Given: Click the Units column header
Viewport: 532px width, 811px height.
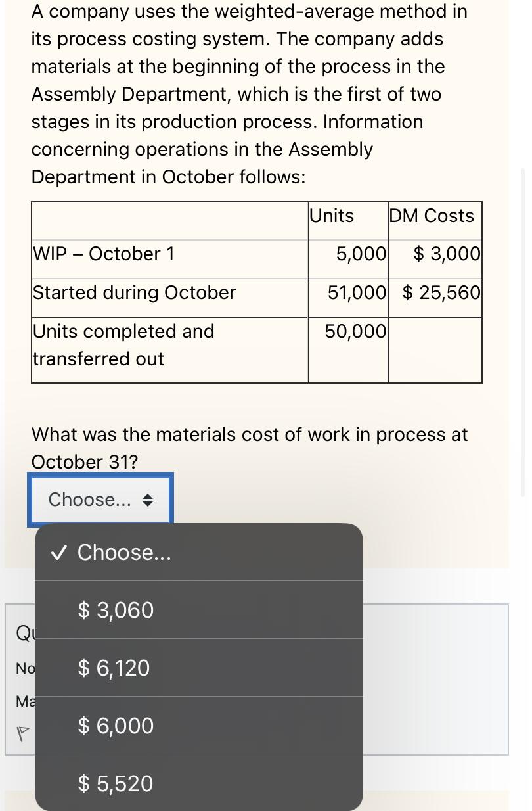Looking at the screenshot, I should 332,215.
